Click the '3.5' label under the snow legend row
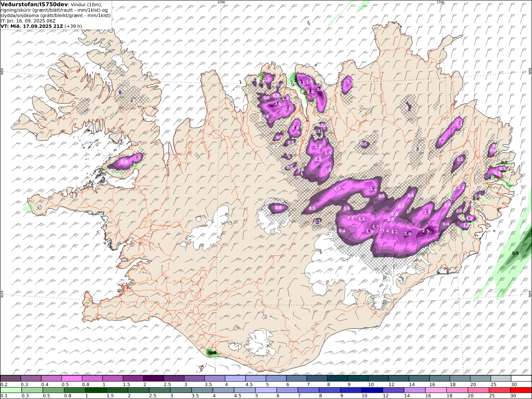This screenshot has width=532, height=399. click(208, 384)
